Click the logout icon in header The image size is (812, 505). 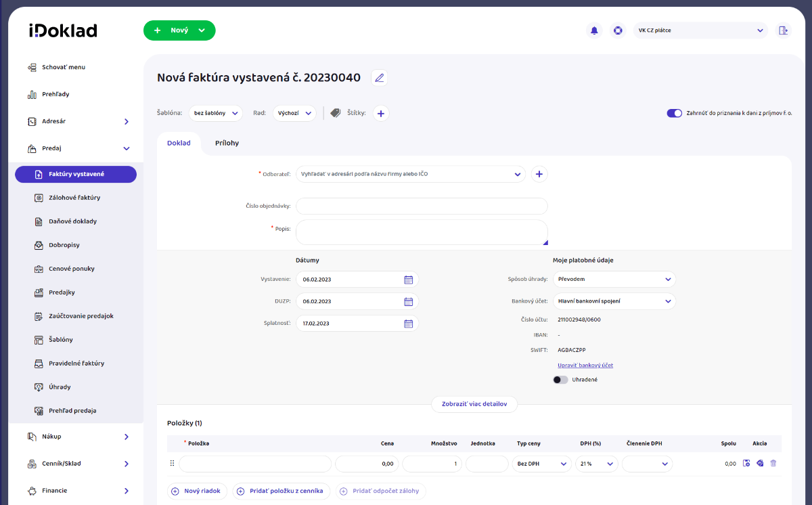coord(783,30)
